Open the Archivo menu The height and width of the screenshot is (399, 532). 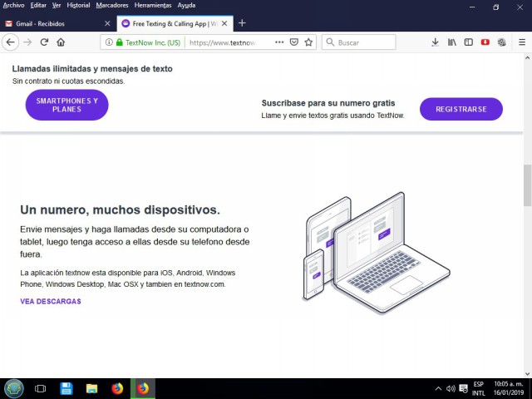(x=13, y=6)
